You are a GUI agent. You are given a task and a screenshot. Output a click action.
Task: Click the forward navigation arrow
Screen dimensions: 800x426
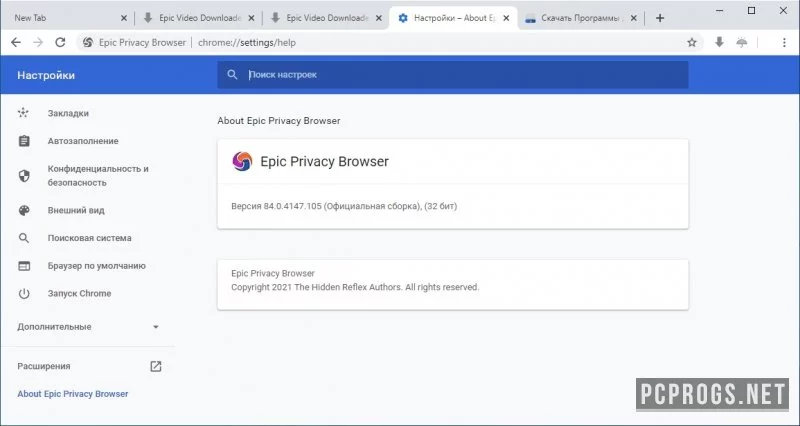click(38, 42)
